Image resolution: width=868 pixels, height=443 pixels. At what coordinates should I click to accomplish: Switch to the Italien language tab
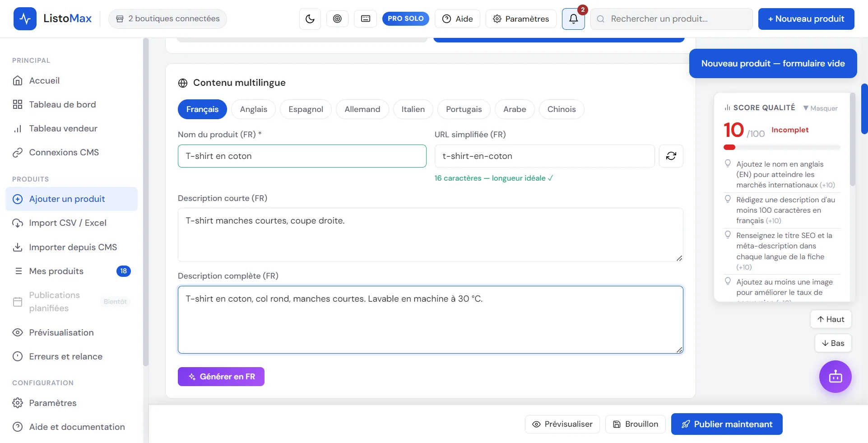pos(413,109)
